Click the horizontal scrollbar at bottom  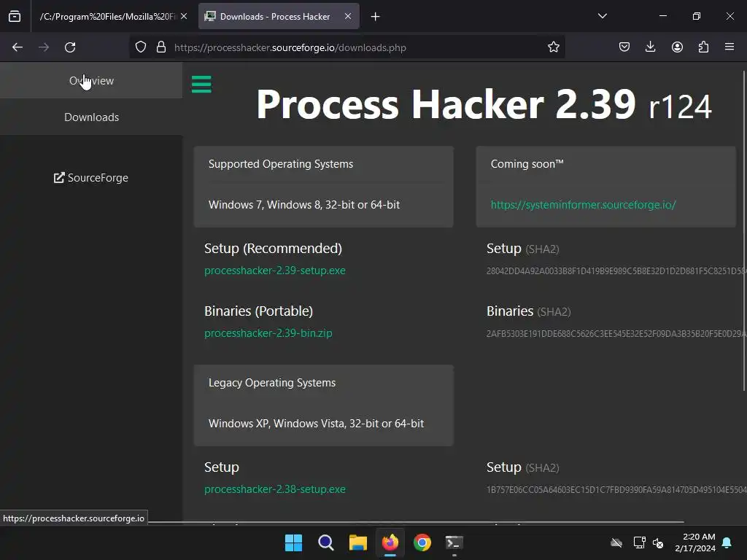pyautogui.click(x=415, y=522)
